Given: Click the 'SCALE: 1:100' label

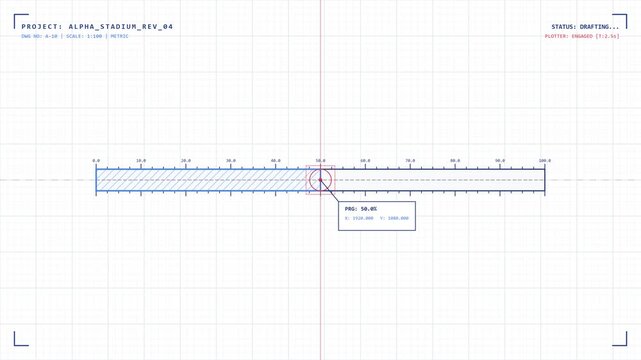Looking at the screenshot, I should coord(84,36).
